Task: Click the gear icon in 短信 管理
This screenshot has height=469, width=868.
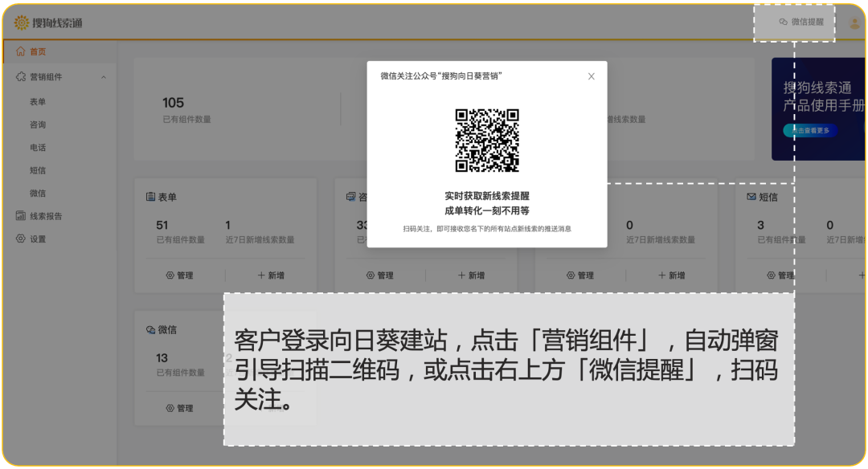Action: point(771,275)
